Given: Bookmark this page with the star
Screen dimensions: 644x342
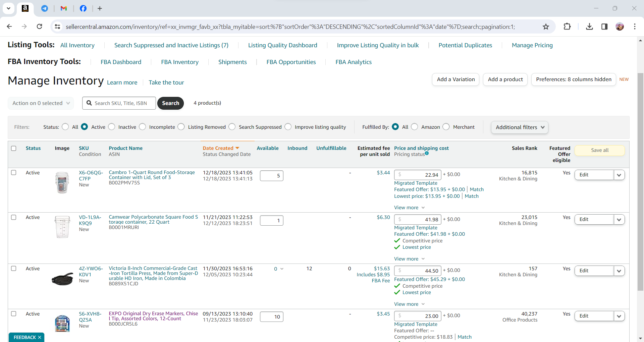Looking at the screenshot, I should 546,26.
